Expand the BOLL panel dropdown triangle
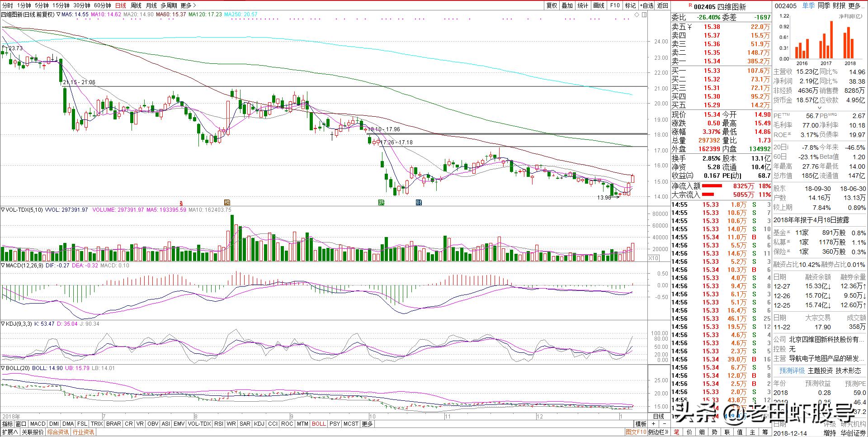 coord(3,368)
